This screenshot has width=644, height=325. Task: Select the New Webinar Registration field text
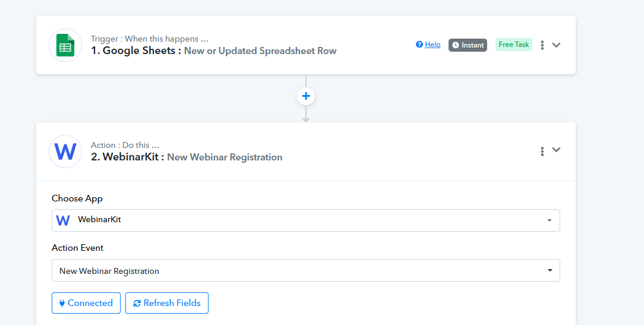[109, 271]
